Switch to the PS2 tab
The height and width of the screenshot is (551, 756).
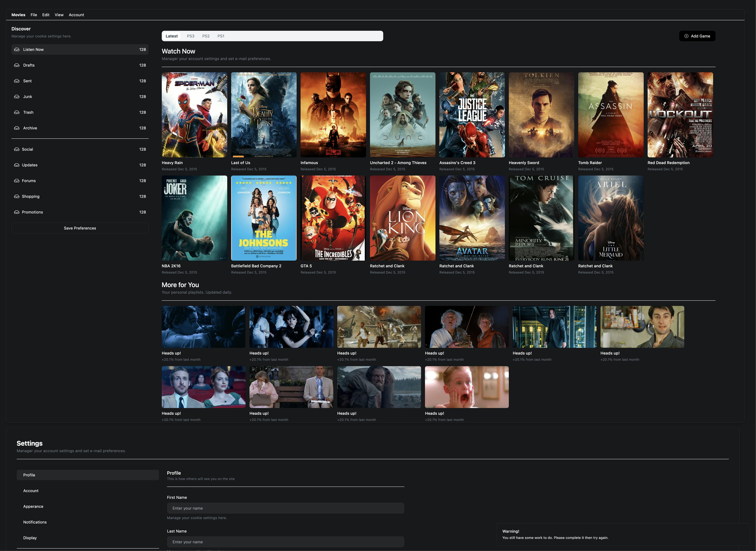(x=206, y=36)
